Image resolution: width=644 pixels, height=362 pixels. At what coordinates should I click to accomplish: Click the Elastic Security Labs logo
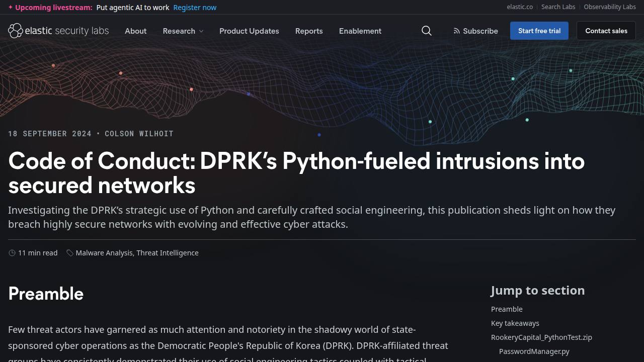tap(58, 31)
